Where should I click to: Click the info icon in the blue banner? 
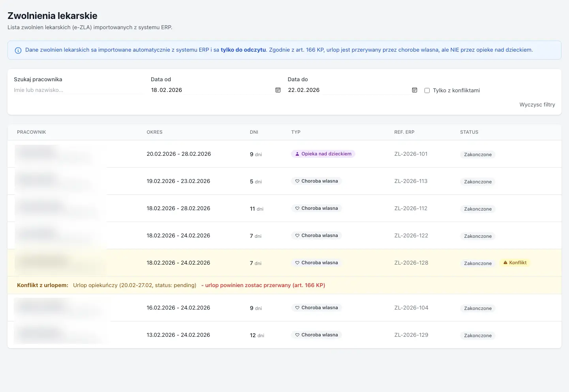tap(18, 50)
